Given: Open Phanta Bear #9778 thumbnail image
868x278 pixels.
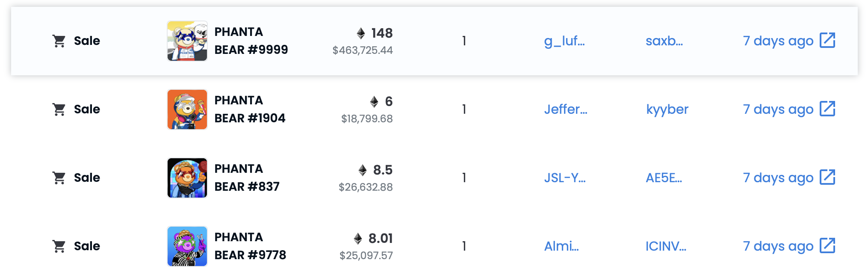Looking at the screenshot, I should tap(187, 246).
